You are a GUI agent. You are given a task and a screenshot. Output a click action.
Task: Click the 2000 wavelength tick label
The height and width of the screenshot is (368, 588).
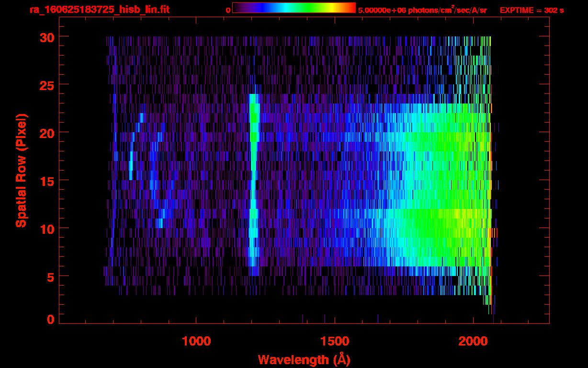click(x=474, y=341)
